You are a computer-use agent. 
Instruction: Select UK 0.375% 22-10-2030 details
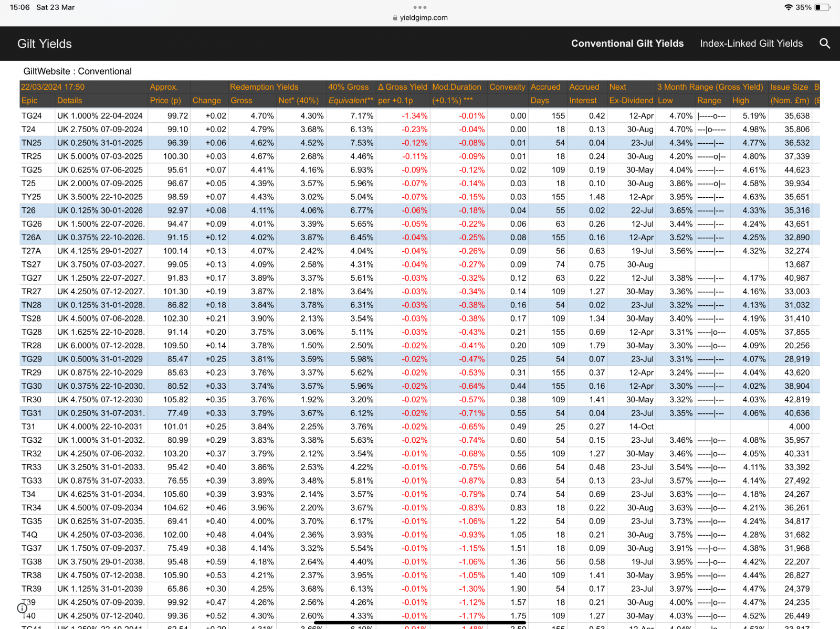[x=101, y=386]
